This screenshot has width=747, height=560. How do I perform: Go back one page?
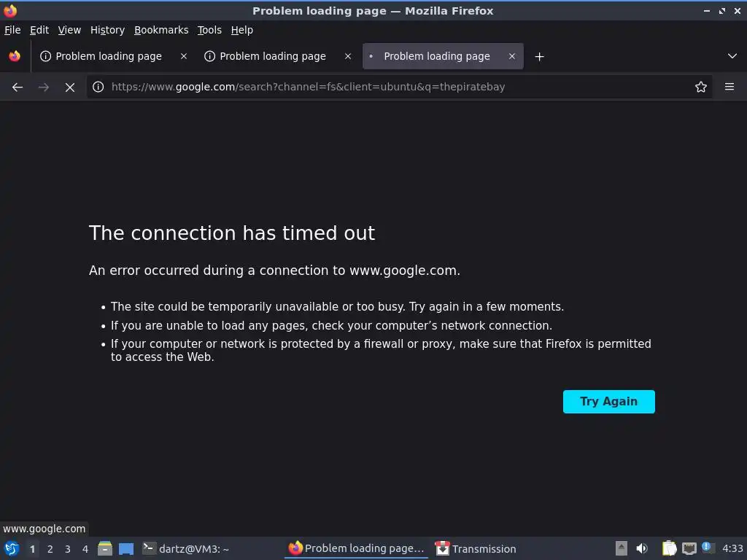point(18,87)
